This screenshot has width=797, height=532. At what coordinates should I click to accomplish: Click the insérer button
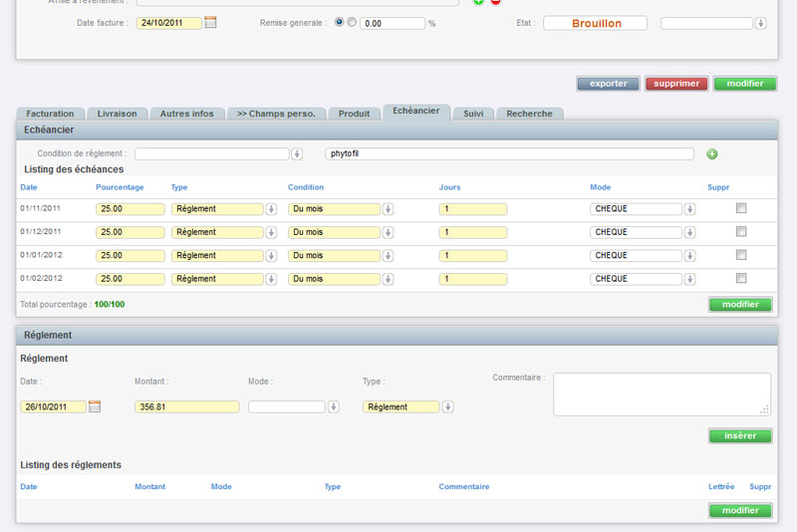(740, 436)
